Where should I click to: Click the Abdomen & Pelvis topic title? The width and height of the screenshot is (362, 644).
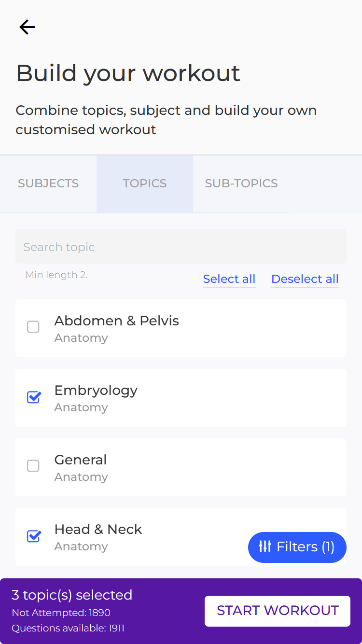click(x=116, y=321)
